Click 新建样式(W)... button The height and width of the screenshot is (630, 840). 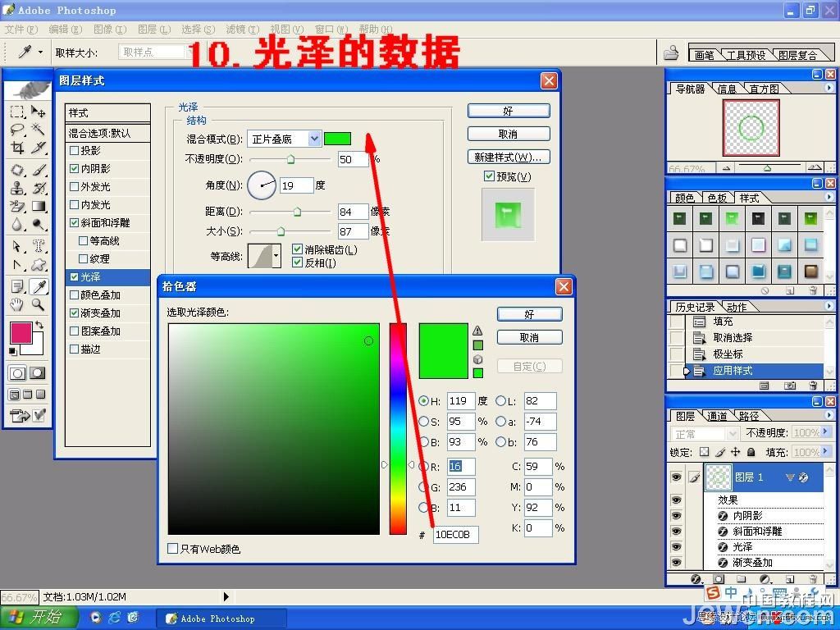[x=509, y=157]
